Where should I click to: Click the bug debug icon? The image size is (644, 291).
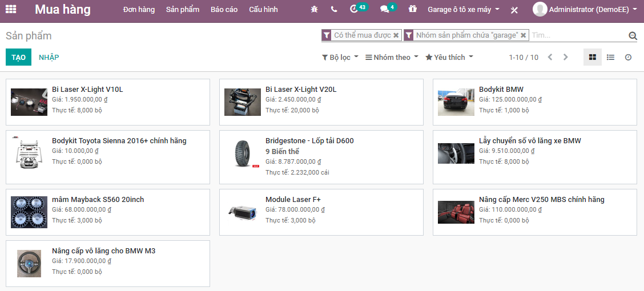pos(314,10)
